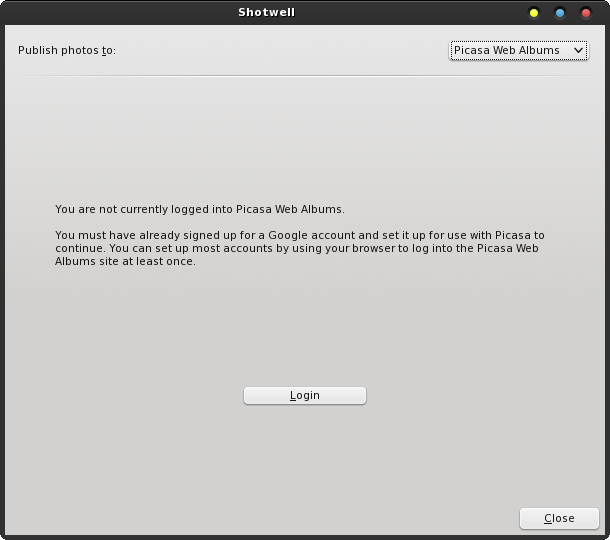The height and width of the screenshot is (540, 610).
Task: Click the yellow minimize window button
Action: tap(534, 13)
